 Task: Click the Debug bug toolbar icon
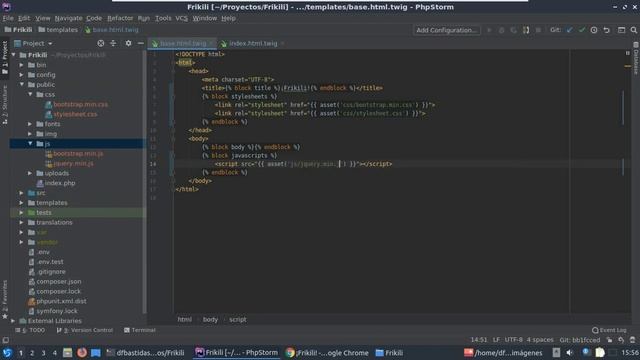pyautogui.click(x=501, y=30)
